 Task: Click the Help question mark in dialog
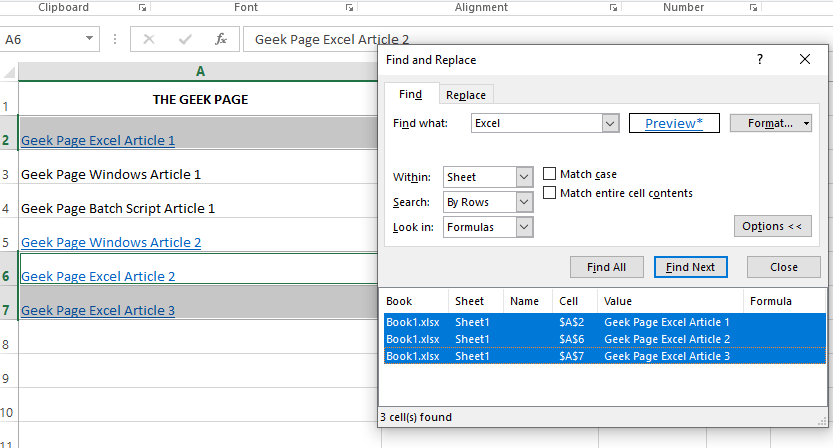click(x=760, y=60)
